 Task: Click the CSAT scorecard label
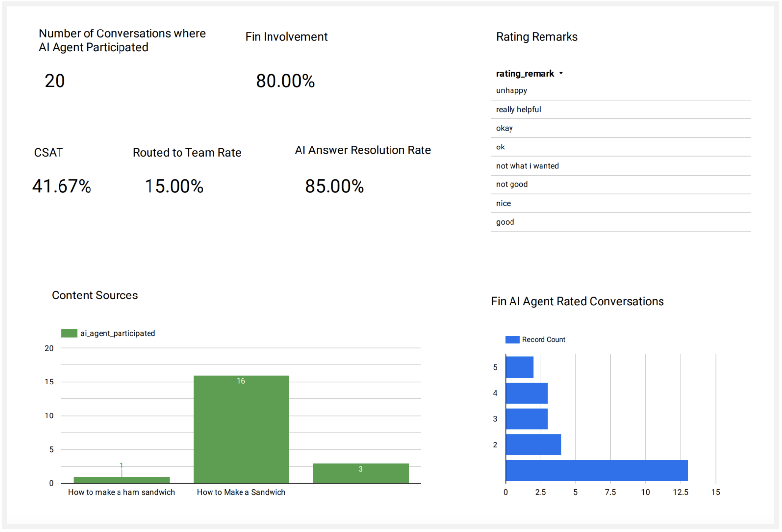pyautogui.click(x=49, y=153)
